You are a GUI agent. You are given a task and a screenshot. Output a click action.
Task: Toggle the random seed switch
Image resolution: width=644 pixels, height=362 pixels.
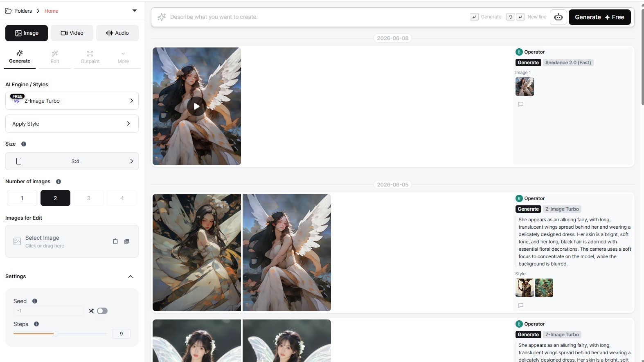pos(102,311)
